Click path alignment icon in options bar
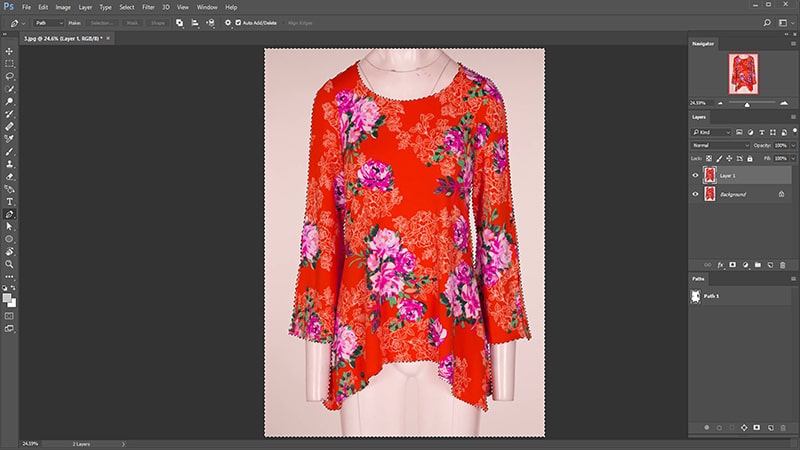The width and height of the screenshot is (800, 450). 195,23
